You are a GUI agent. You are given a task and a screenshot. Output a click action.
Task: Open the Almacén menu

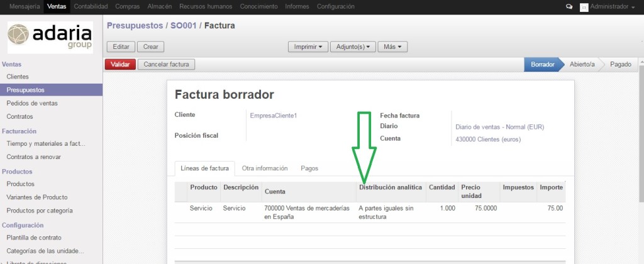159,6
